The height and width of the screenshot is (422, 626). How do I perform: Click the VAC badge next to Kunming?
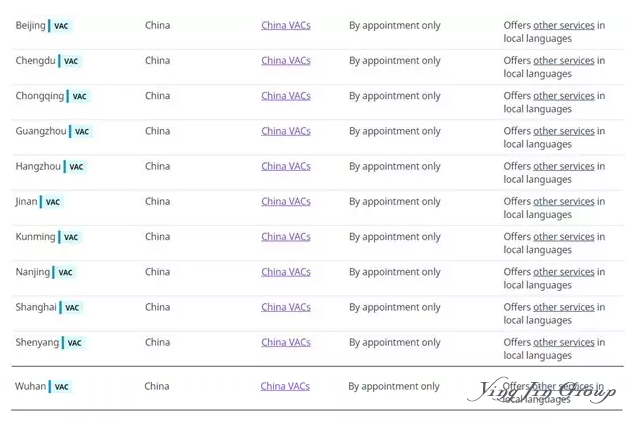pos(71,237)
